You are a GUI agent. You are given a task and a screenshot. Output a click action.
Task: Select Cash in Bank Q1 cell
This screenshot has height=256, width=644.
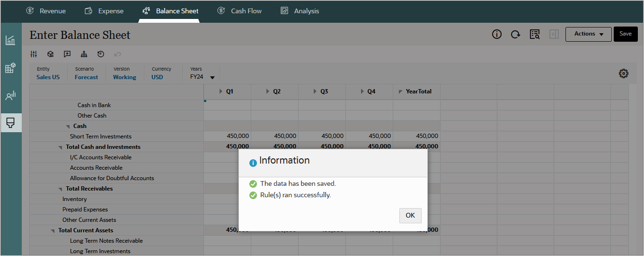(228, 105)
